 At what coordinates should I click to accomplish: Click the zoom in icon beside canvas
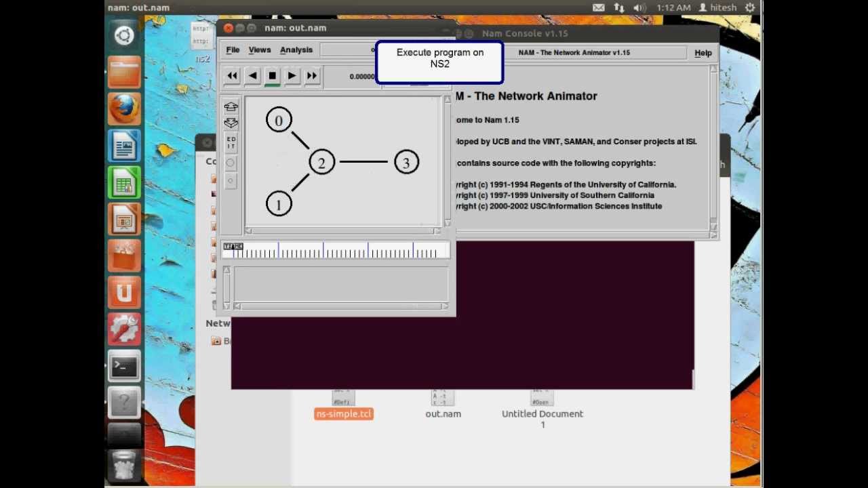(231, 107)
